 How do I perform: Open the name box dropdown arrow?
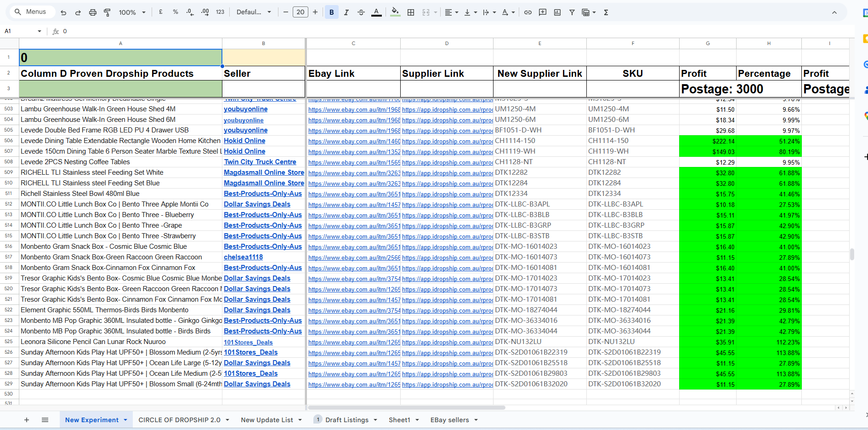(x=40, y=31)
